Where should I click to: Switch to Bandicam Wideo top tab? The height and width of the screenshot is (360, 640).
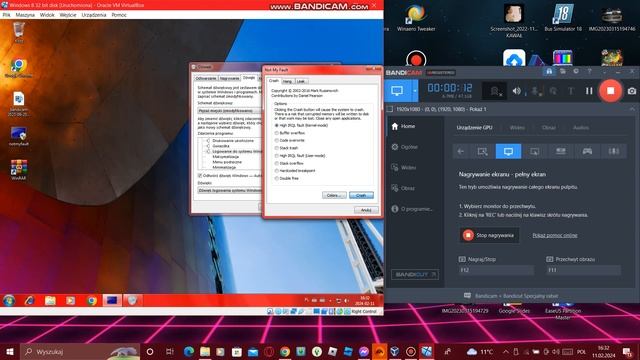(517, 128)
